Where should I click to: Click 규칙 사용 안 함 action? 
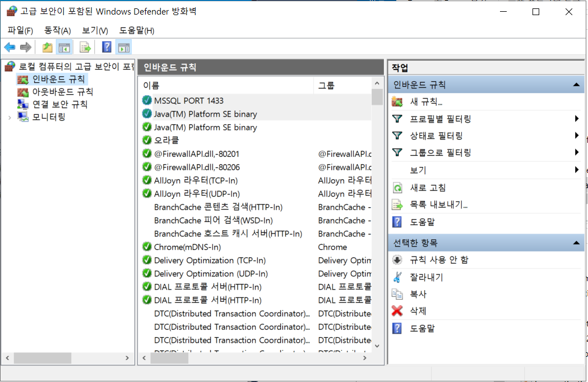439,260
